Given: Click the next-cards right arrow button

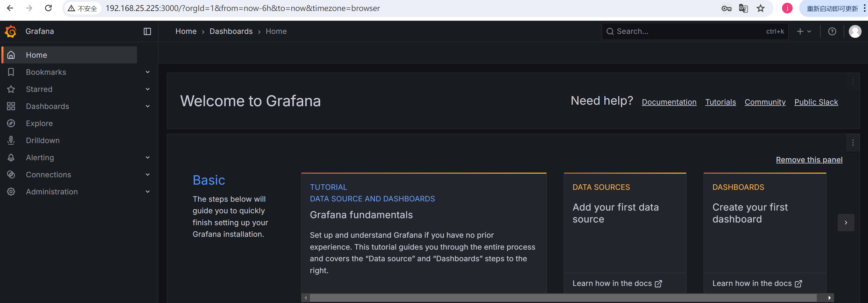Looking at the screenshot, I should [x=846, y=222].
